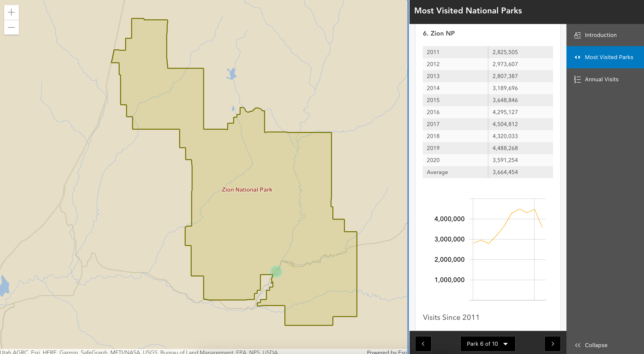Click the dropdown arrow beside Park 6 of 10
644x354 pixels.
tap(506, 344)
